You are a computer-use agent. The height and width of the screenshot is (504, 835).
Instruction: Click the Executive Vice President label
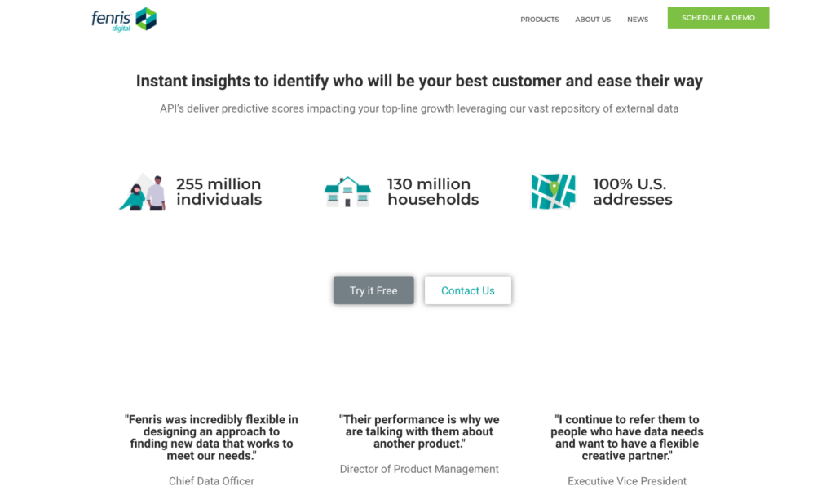click(627, 481)
